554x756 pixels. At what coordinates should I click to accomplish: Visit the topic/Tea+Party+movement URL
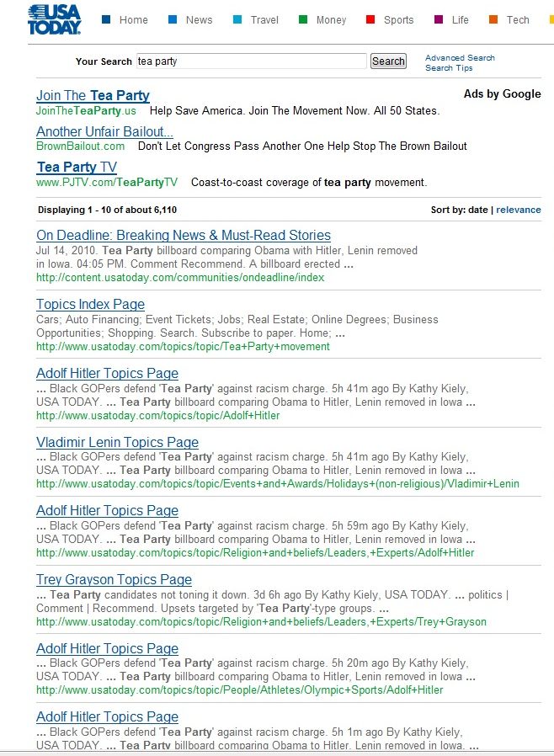184,347
